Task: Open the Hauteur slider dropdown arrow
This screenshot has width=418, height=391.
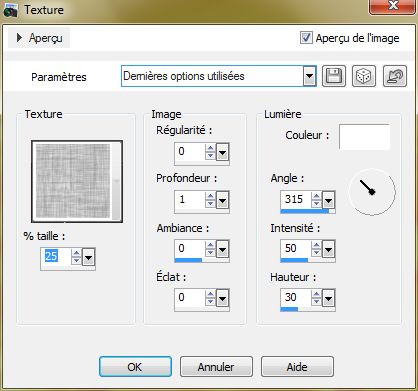Action: (x=329, y=298)
